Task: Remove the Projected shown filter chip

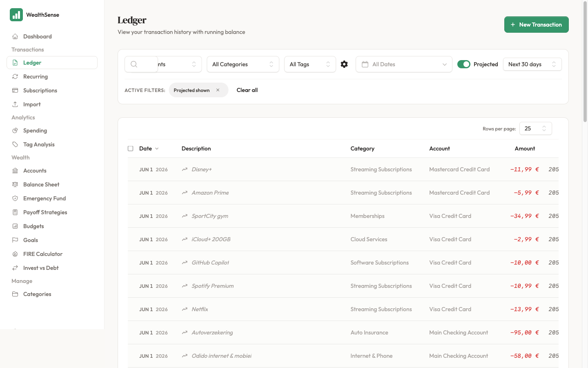Action: click(218, 90)
